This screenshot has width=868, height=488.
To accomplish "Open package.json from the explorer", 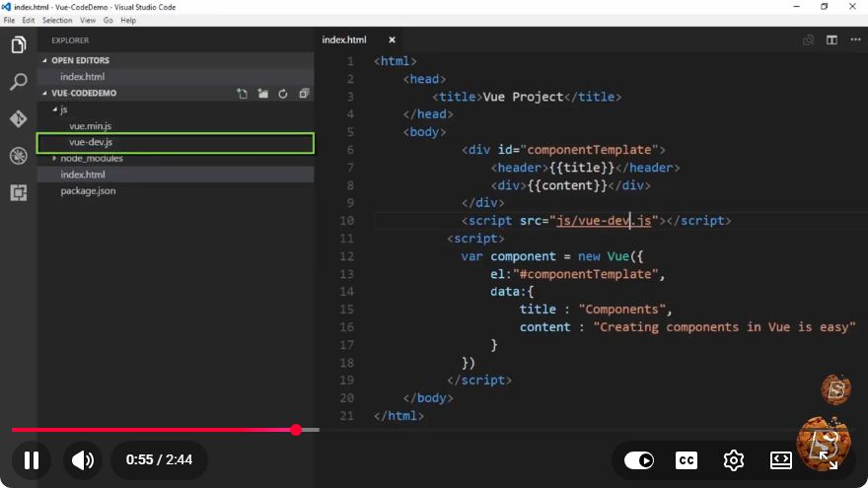I will (88, 191).
